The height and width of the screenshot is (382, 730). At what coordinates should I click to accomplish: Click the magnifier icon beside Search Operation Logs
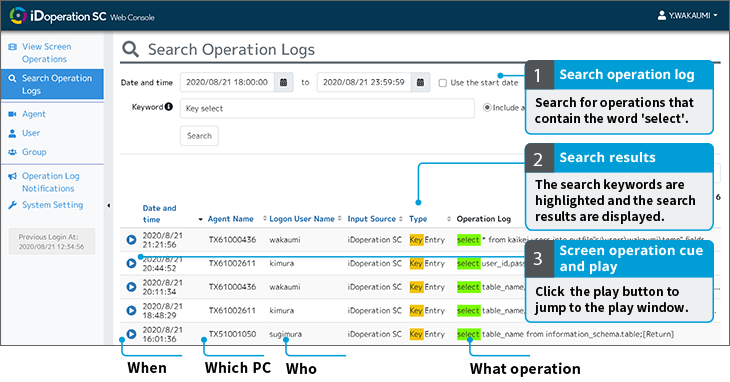point(130,49)
